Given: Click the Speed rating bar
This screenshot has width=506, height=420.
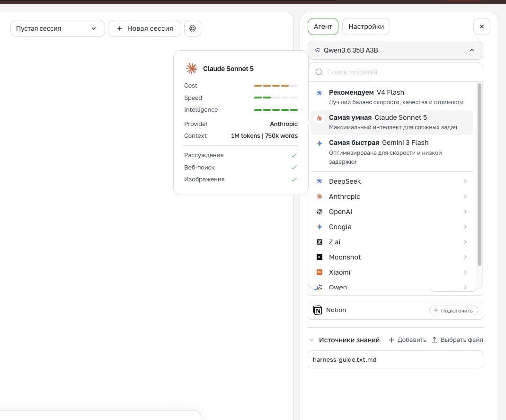Looking at the screenshot, I should 276,98.
